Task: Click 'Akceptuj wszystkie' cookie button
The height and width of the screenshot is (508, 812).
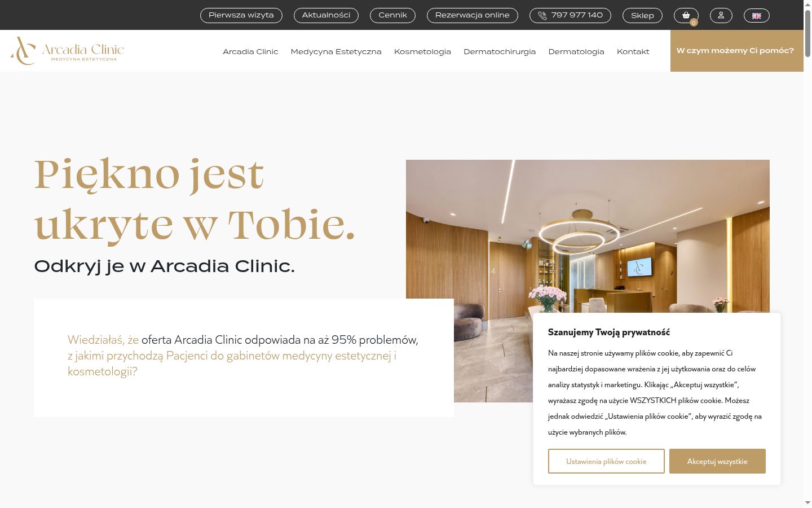Action: (x=717, y=461)
